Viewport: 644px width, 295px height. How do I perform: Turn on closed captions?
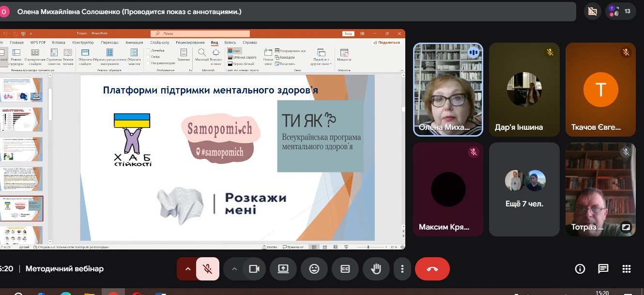pos(345,269)
